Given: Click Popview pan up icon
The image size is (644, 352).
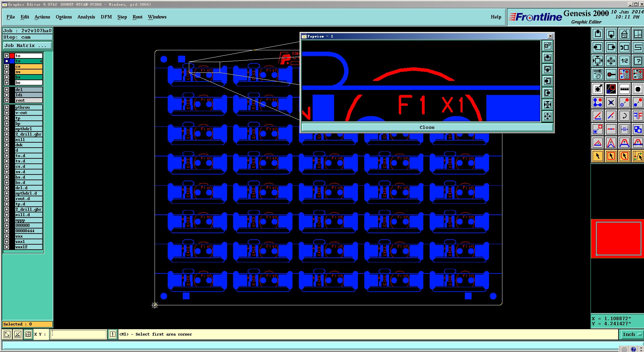Looking at the screenshot, I should [547, 58].
